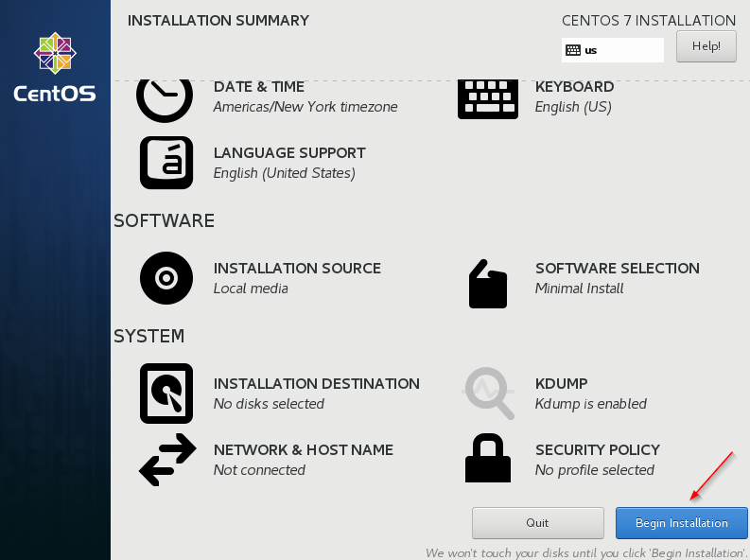Click the Quit button
Viewport: 750px width, 560px height.
point(537,523)
